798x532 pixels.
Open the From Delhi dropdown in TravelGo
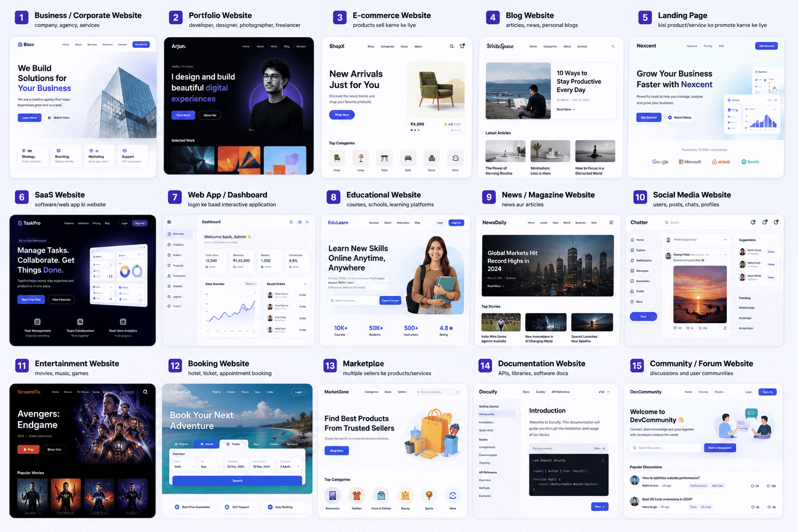pos(184,464)
